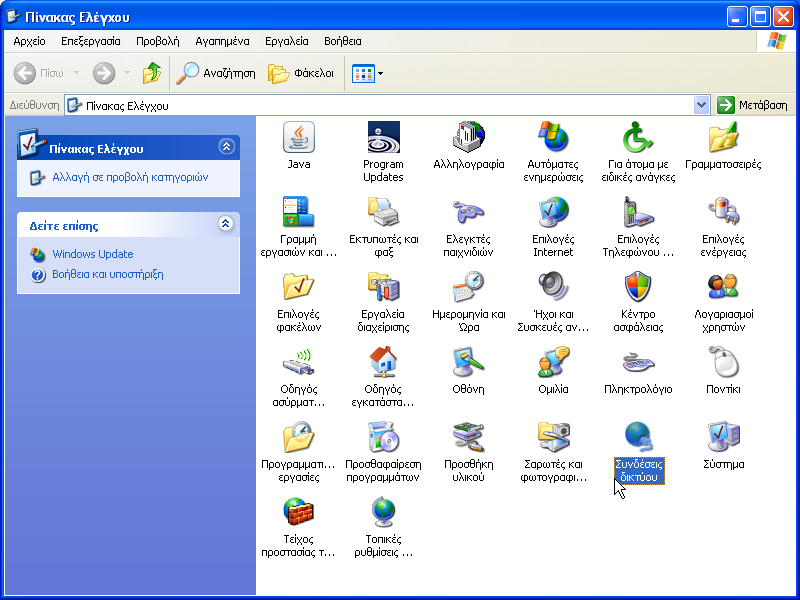The height and width of the screenshot is (600, 800).
Task: Open the Ποντίκι mouse icon
Action: (x=723, y=363)
